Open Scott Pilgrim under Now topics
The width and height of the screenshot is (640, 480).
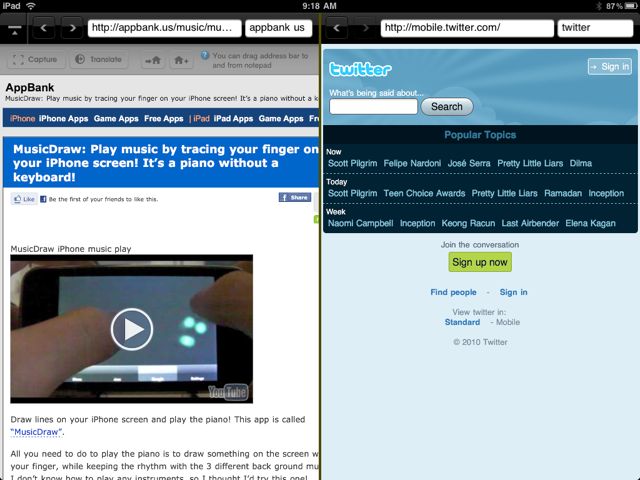pyautogui.click(x=353, y=163)
